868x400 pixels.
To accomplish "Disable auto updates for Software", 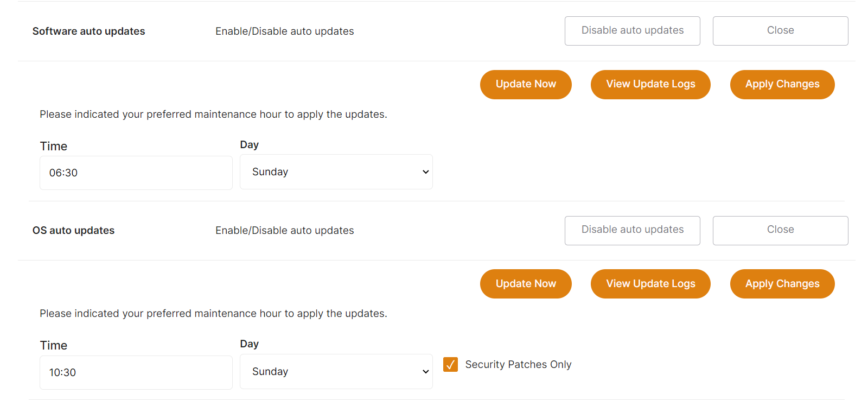I will pos(632,31).
